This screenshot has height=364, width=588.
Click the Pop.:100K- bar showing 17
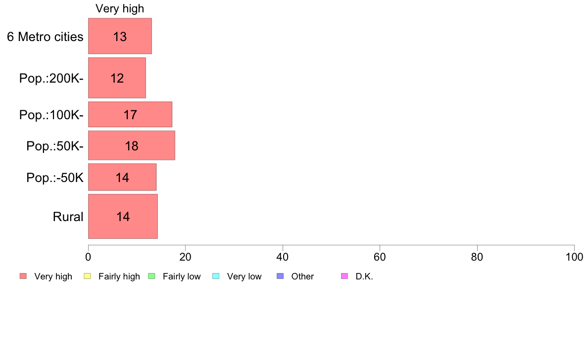[x=130, y=115]
